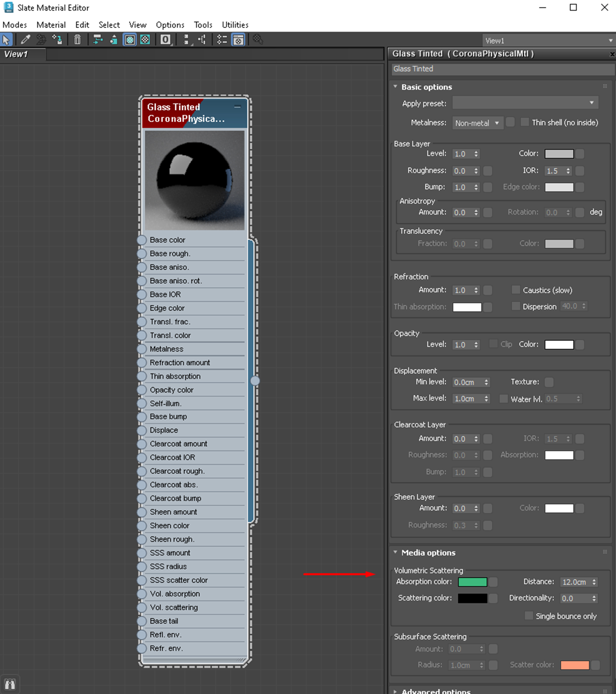
Task: Open the binoculars search icon
Action: (9, 684)
